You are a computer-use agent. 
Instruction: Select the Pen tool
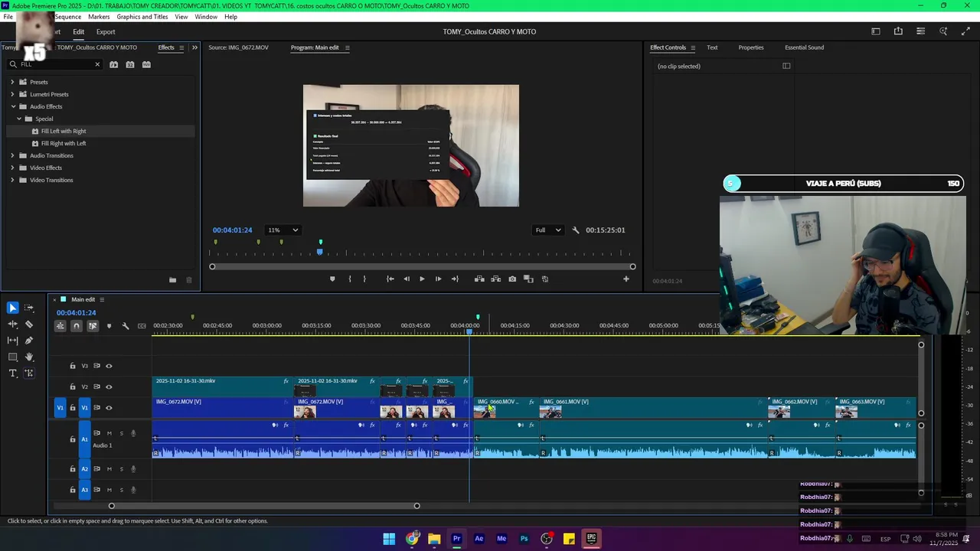(x=29, y=341)
